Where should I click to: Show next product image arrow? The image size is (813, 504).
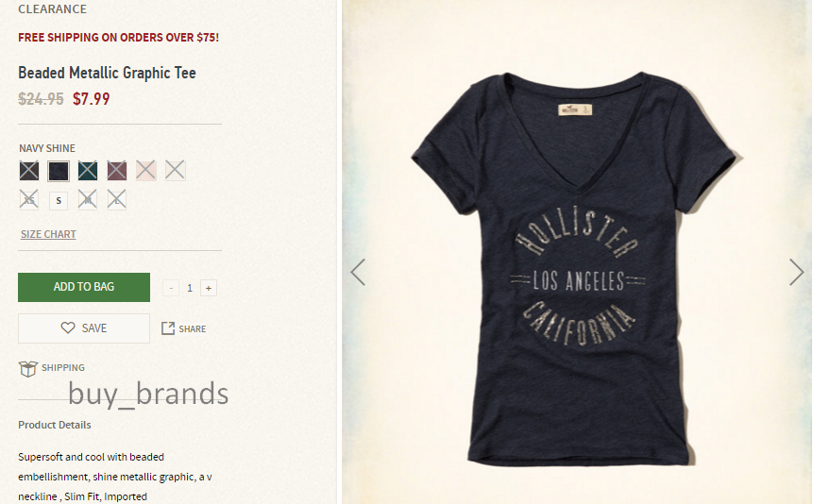(796, 272)
